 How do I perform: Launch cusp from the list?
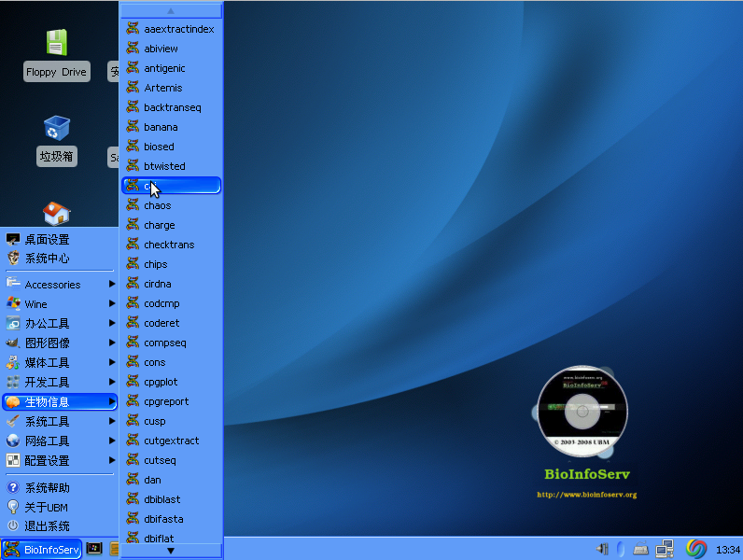tap(171, 421)
